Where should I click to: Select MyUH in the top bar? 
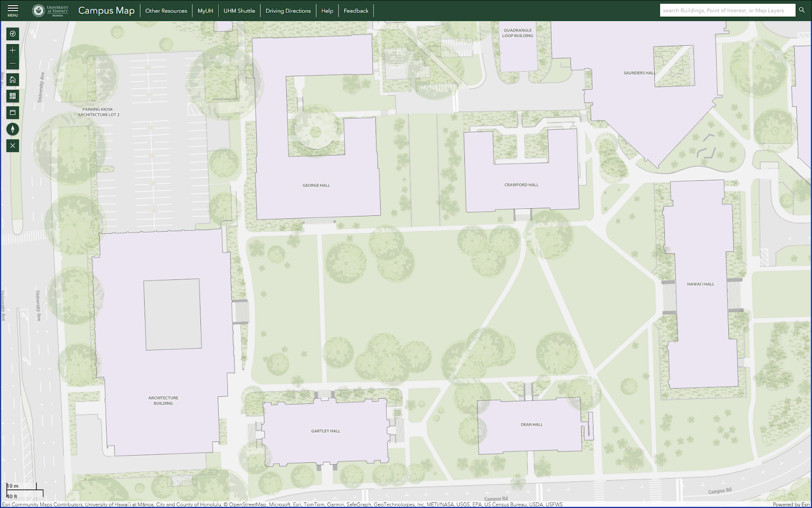tap(205, 10)
